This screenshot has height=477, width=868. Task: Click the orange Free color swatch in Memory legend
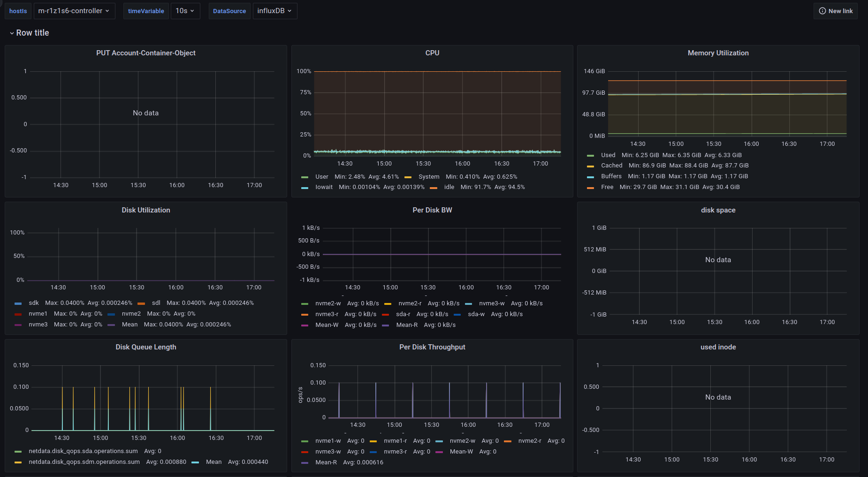590,188
